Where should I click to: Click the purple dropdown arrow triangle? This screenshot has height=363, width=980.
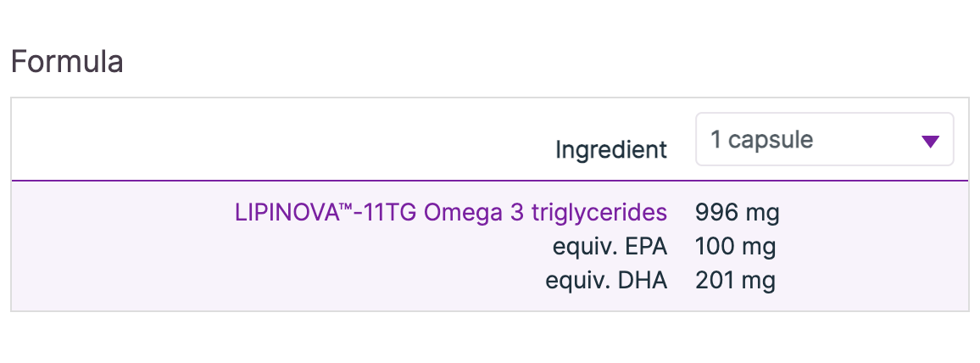click(930, 141)
